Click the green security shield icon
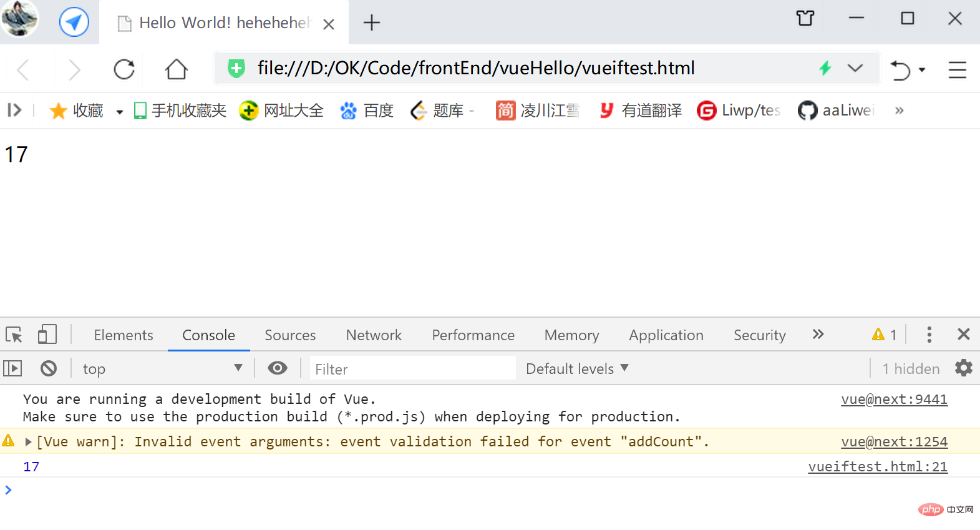 236,68
